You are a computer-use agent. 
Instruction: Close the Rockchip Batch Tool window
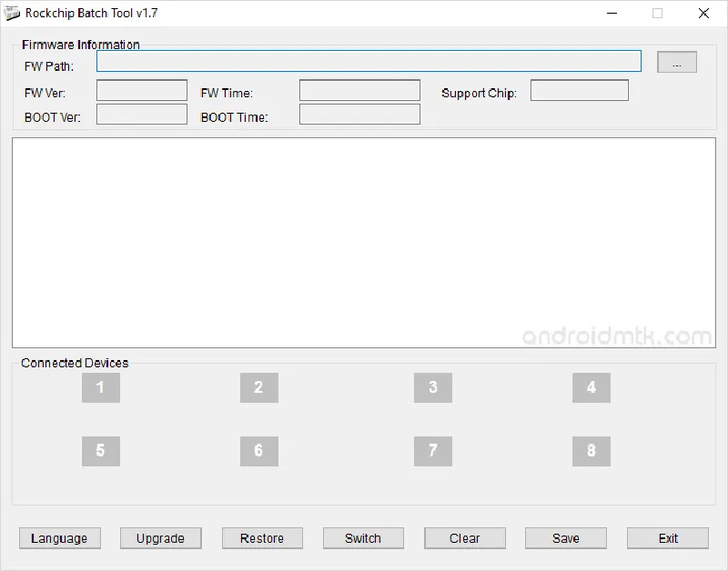(703, 14)
